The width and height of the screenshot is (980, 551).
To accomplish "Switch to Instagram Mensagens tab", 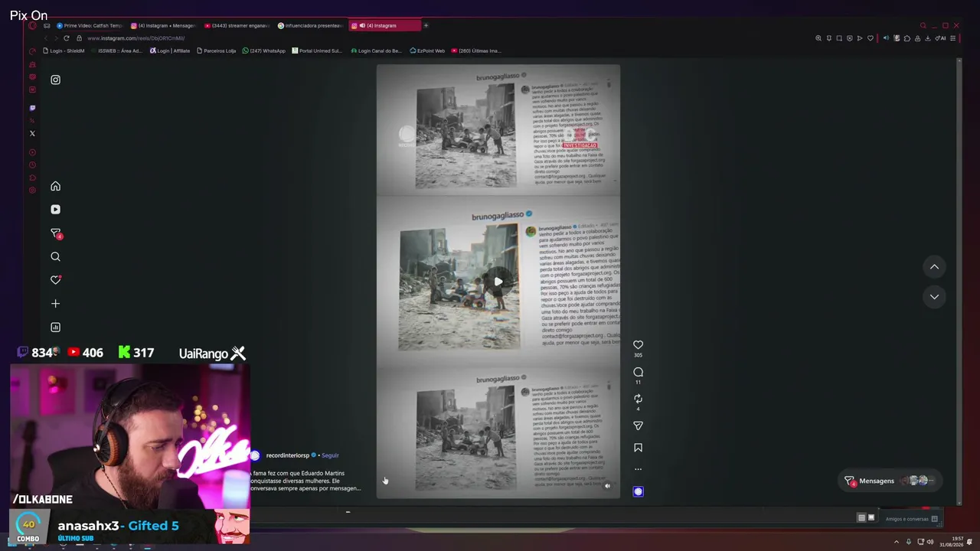I will 163,25.
